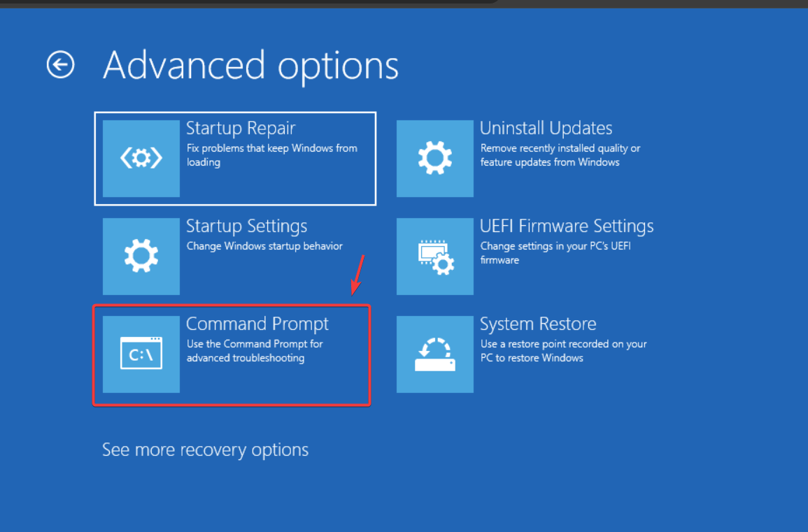The image size is (808, 532).
Task: Click "Use the Command Prompt for advanced troubleshooting"
Action: pos(255,351)
